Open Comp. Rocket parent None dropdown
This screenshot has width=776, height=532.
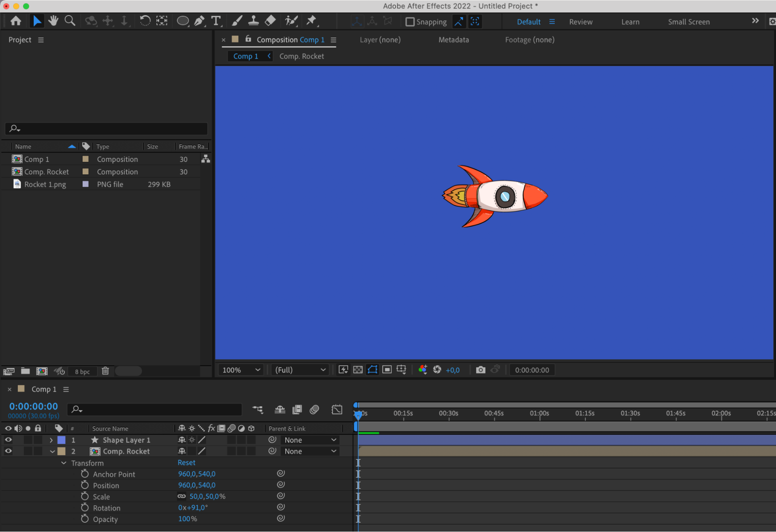[310, 451]
